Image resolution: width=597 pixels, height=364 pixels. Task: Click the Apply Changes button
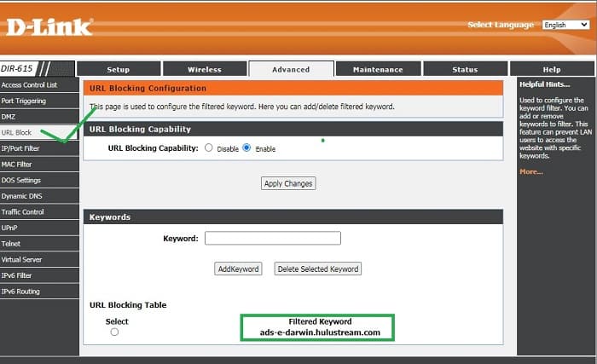288,183
